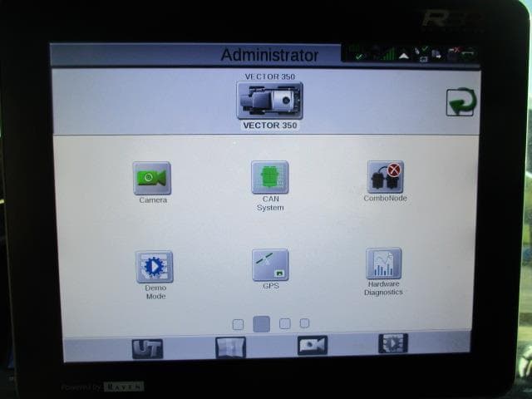Open the UT universal terminal icon
This screenshot has width=532, height=399.
click(147, 348)
